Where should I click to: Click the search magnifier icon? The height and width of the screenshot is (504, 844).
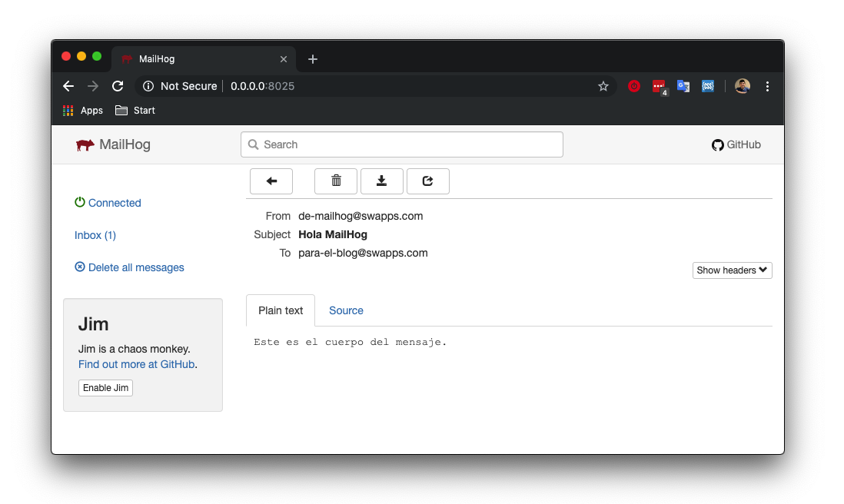pos(253,144)
